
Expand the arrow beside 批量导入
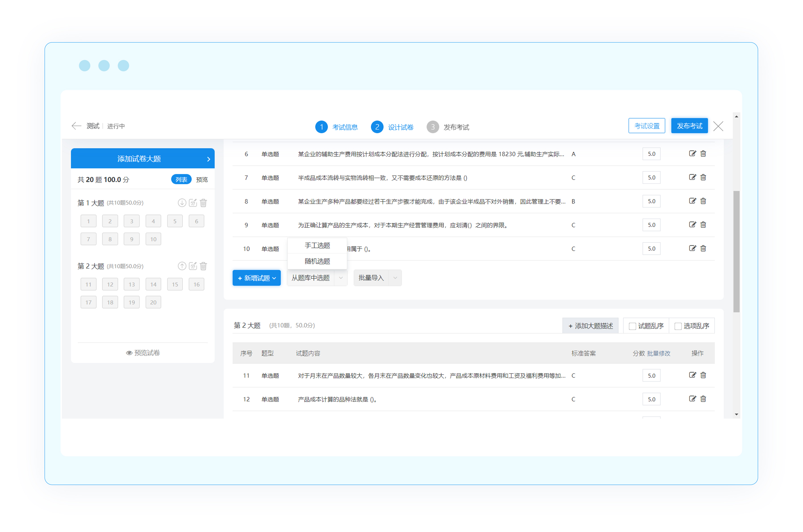395,278
